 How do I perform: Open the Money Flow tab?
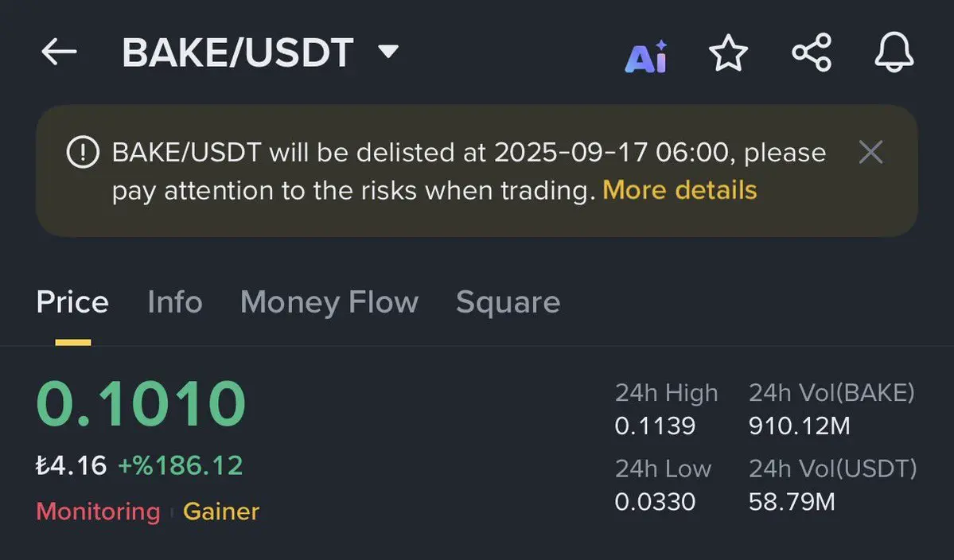(x=329, y=303)
